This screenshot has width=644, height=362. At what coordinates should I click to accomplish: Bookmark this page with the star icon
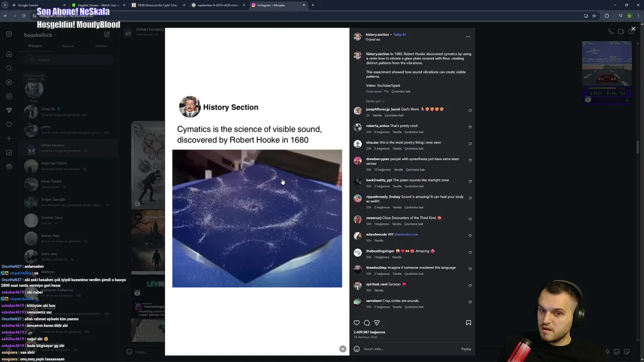tap(594, 16)
